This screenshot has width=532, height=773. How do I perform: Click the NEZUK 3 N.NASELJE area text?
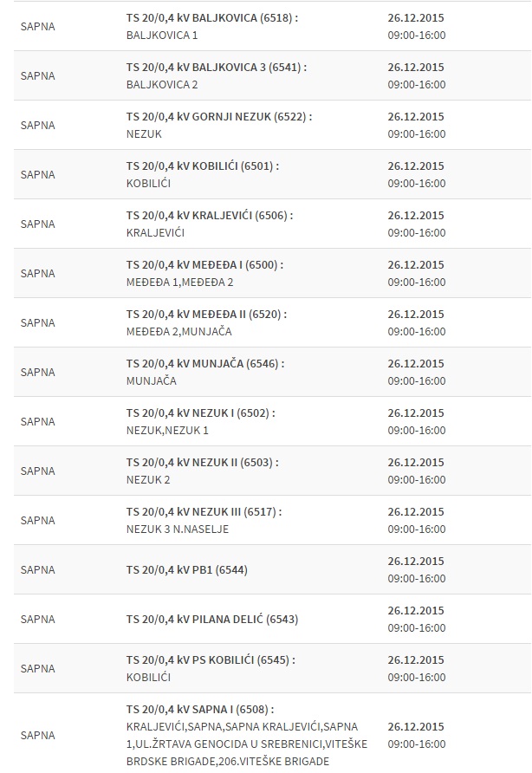pos(177,529)
